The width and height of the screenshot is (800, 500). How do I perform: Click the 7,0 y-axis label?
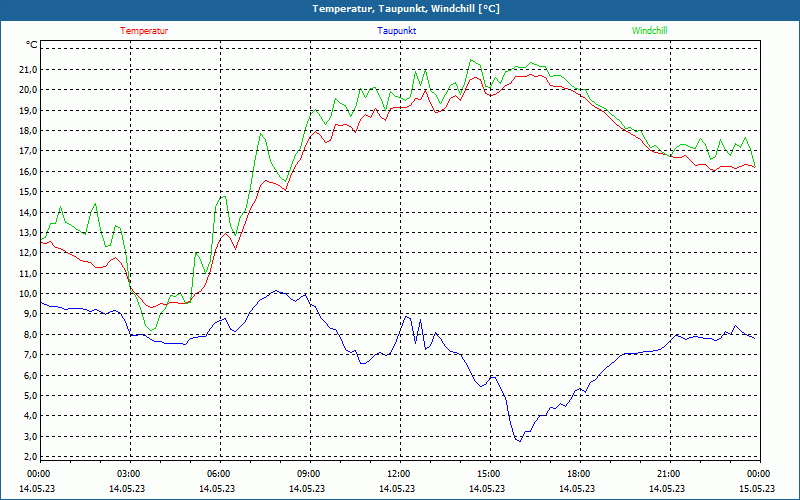tap(30, 355)
